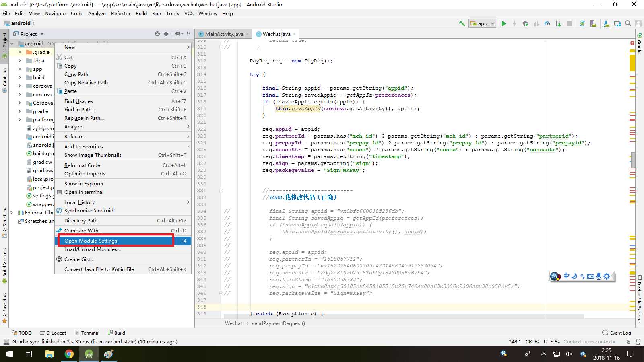Open the Event Log

[617, 333]
